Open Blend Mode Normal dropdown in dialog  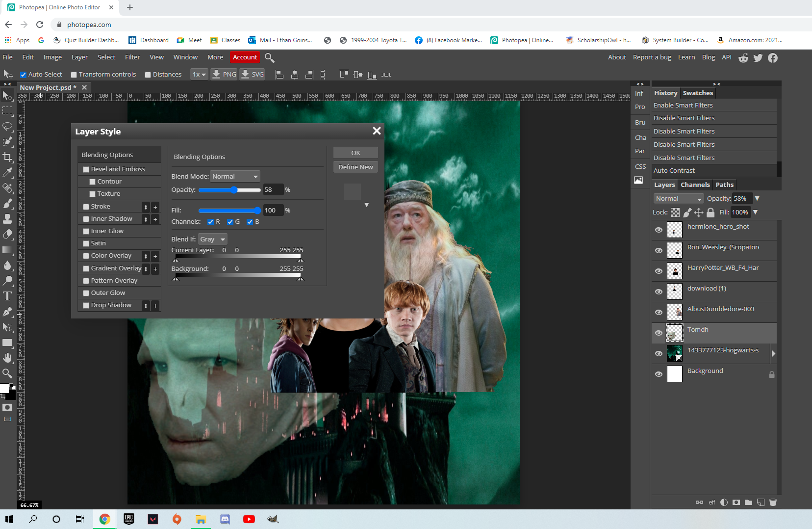pos(235,176)
